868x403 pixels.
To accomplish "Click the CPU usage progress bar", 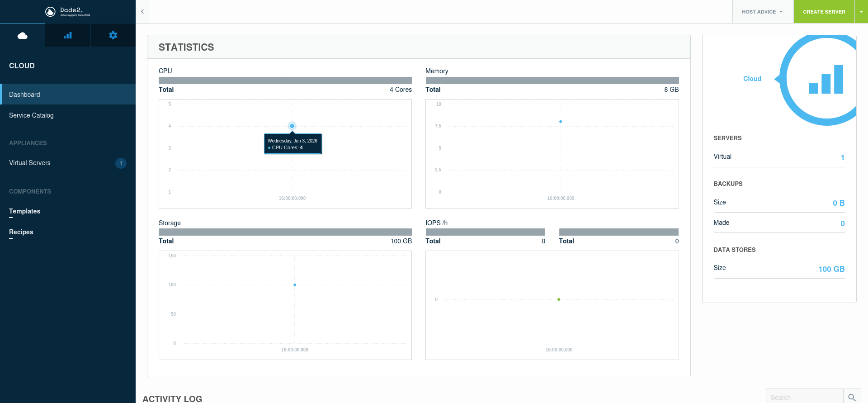I will pos(285,81).
